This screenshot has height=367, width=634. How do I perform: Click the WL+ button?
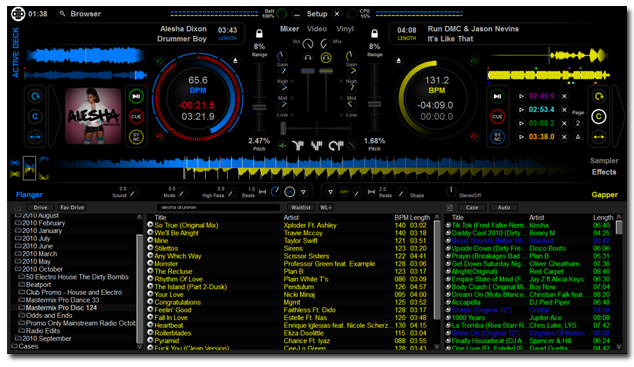[x=325, y=207]
